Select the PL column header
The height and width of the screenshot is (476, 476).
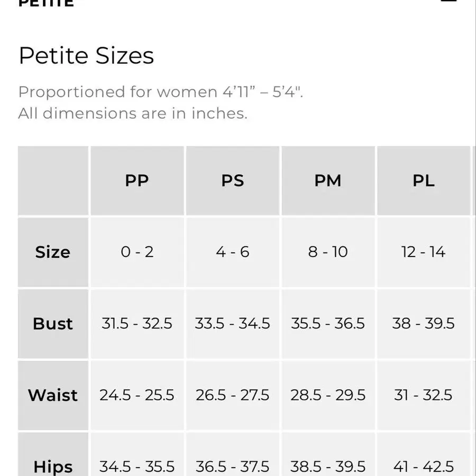pos(424,181)
